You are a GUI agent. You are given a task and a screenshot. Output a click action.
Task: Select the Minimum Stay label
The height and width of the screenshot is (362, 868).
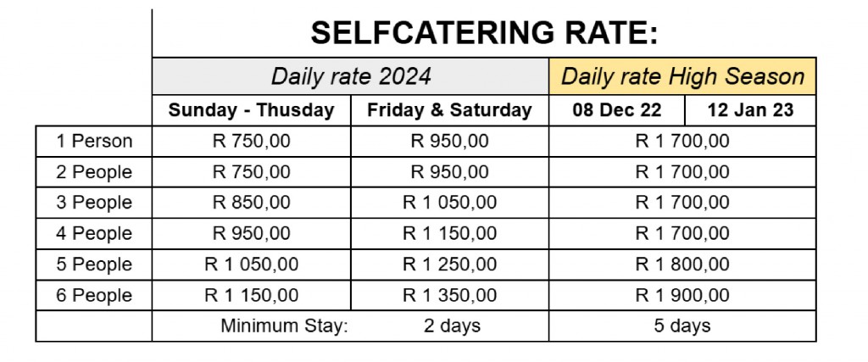[x=285, y=326]
